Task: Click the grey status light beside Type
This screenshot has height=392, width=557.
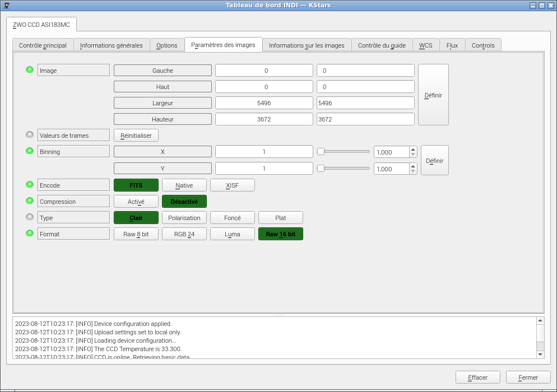Action: tap(30, 217)
